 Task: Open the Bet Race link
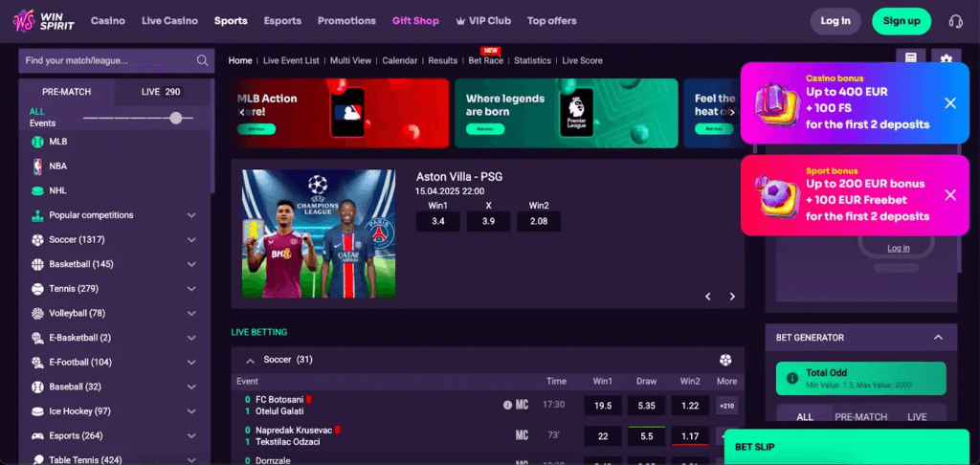(x=485, y=60)
